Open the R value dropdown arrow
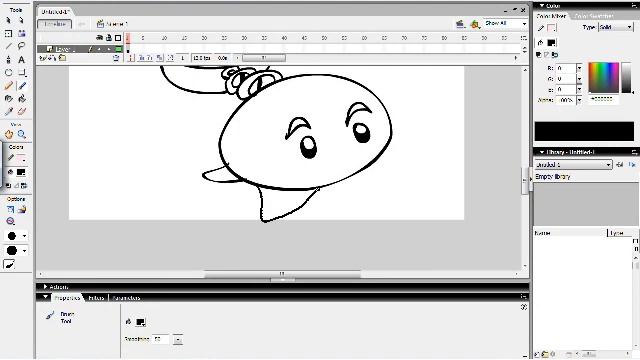The image size is (640, 360). (579, 68)
